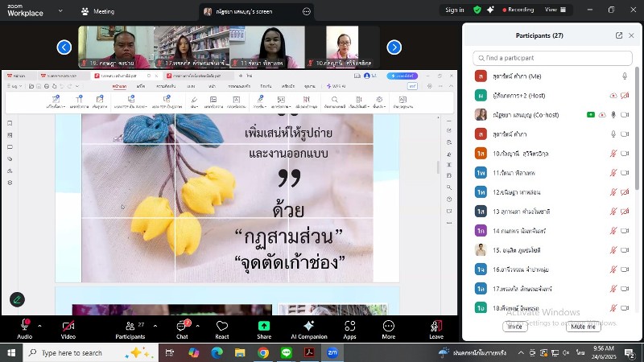Screen dimensions: 644x362
Task: Click the green encryption shield icon
Action: (477, 10)
